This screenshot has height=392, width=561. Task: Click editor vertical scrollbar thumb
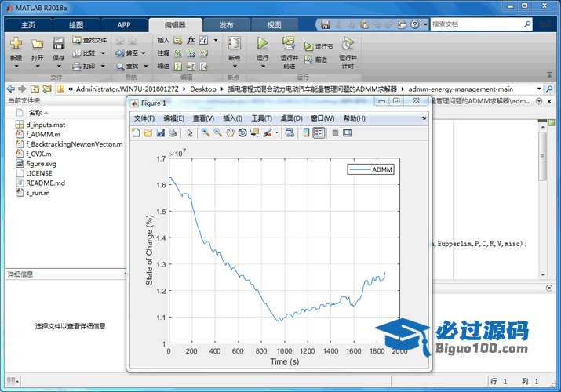click(542, 156)
